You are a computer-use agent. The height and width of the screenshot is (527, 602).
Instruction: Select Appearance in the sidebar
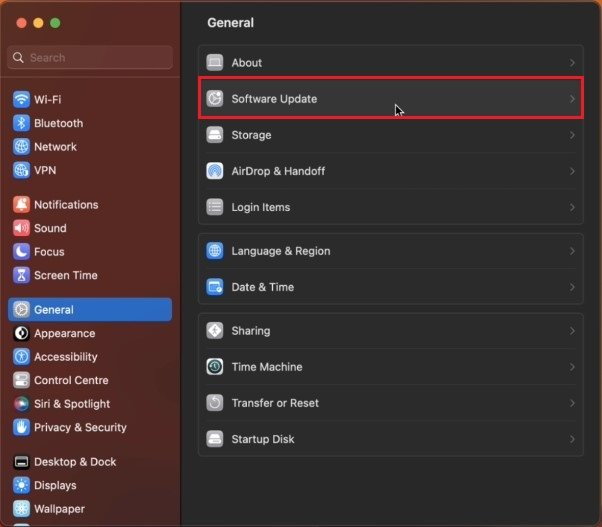point(64,333)
